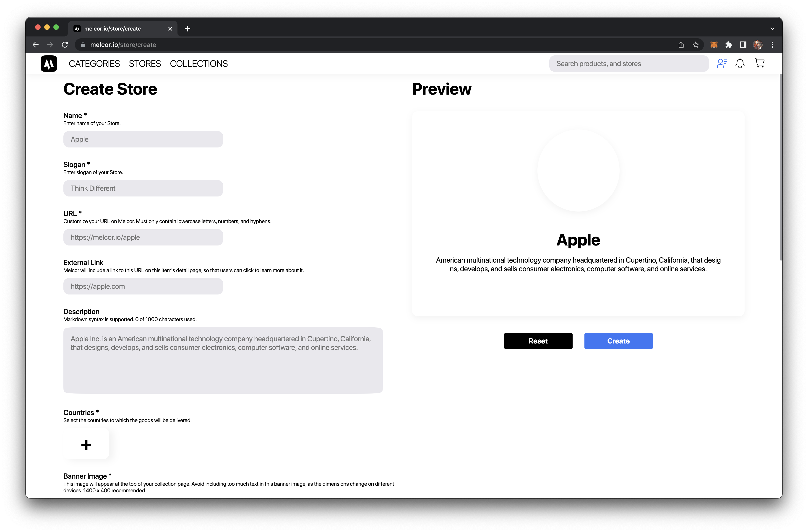Click the Create Store heading

pyautogui.click(x=110, y=89)
